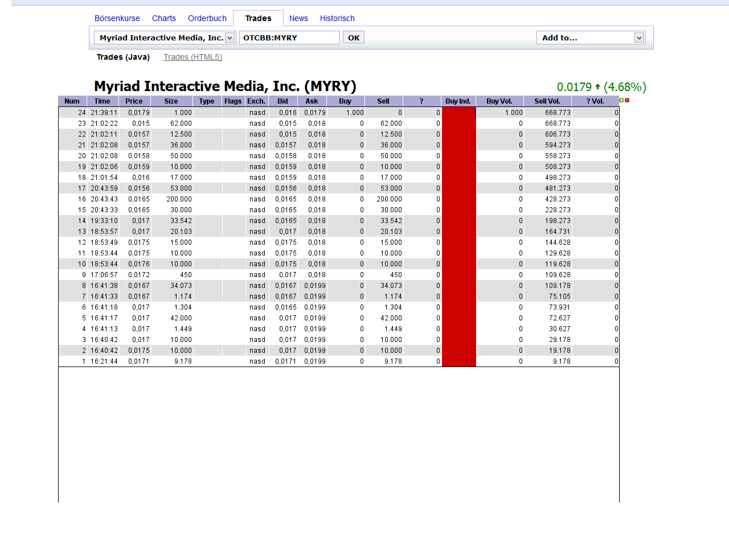Click the time '20:43:33' of trade 15
The height and width of the screenshot is (560, 729).
(104, 210)
